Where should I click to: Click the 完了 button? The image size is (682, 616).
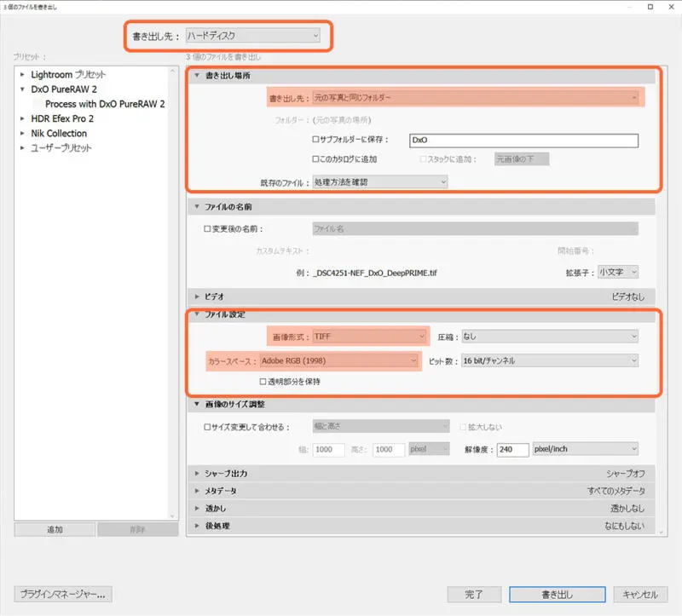coord(474,594)
